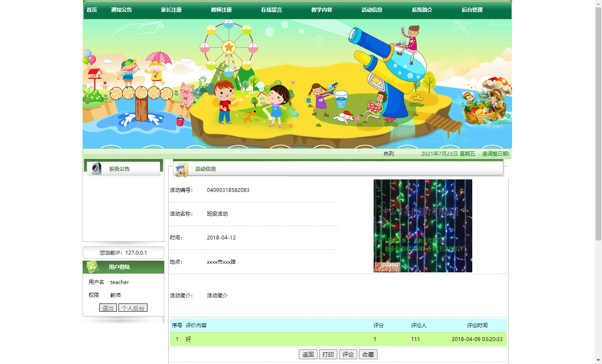Click the 活动信息 section header icon

tap(182, 169)
